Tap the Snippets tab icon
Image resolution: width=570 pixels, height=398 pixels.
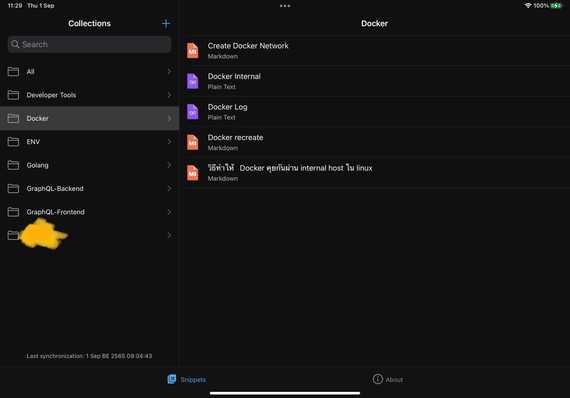click(172, 379)
